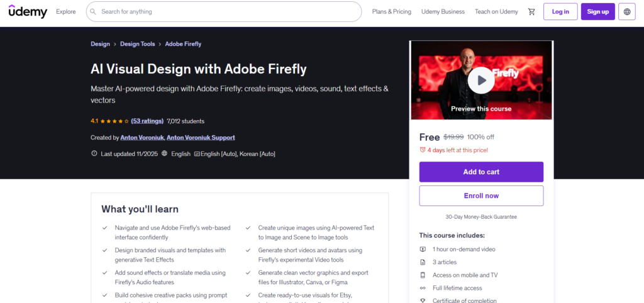Open instructor Anton Voroniuk's profile link
This screenshot has width=644, height=303.
click(142, 138)
